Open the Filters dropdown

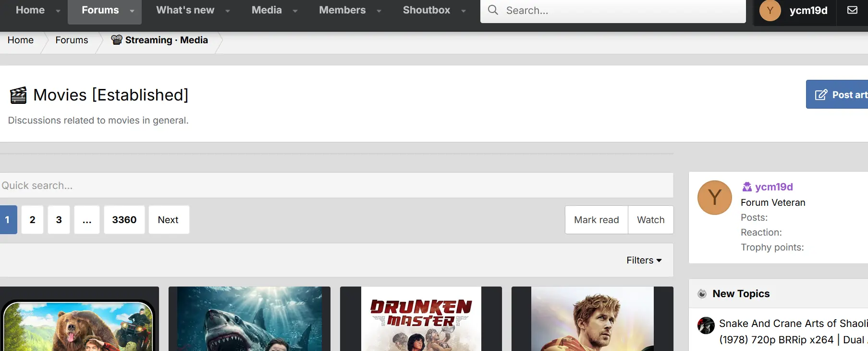tap(644, 260)
